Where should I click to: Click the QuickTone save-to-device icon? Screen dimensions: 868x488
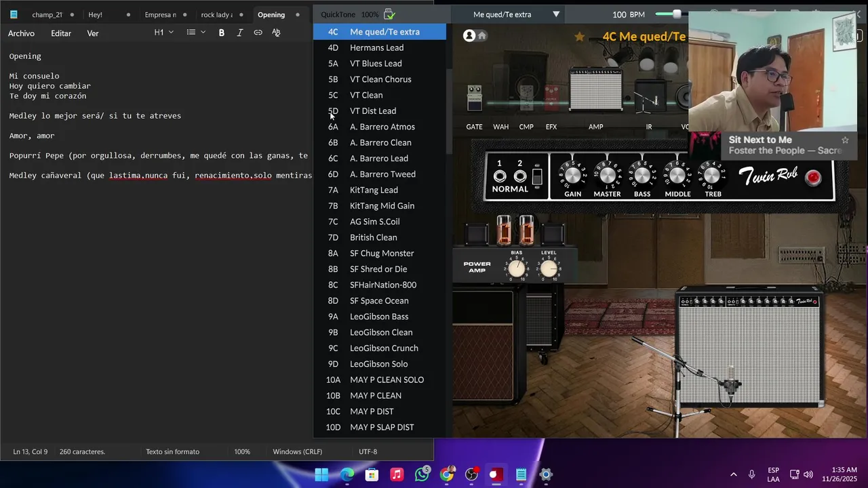(x=389, y=14)
